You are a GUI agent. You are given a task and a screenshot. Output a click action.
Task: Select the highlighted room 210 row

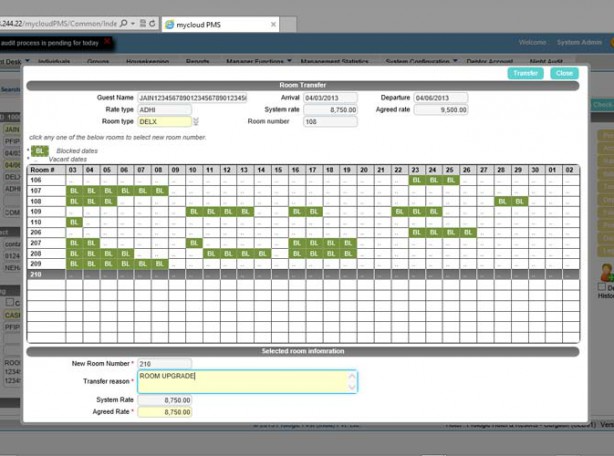tap(303, 274)
